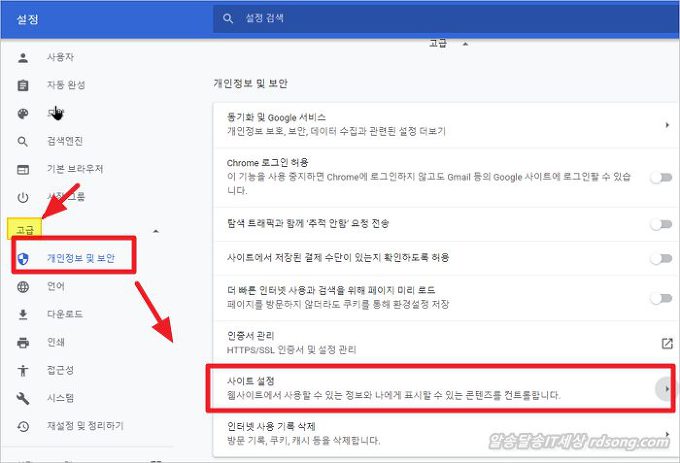Viewport: 680px width, 463px height.
Task: Click the 자동 완성 clipboard icon
Action: click(x=23, y=85)
